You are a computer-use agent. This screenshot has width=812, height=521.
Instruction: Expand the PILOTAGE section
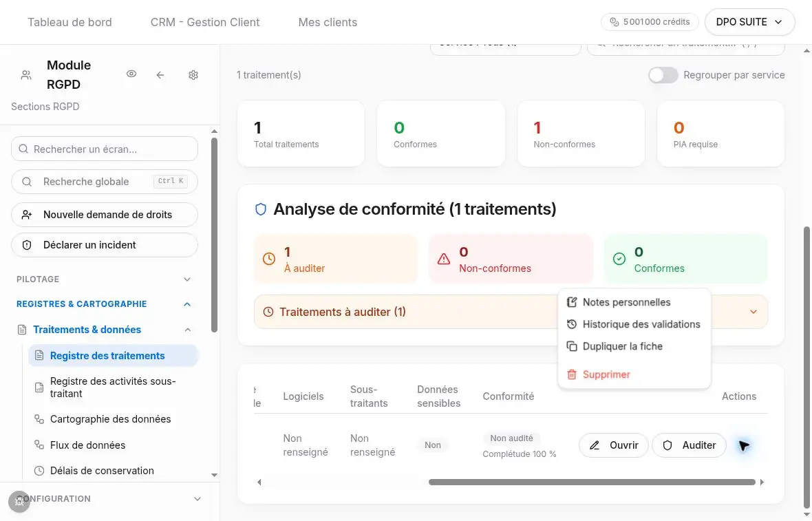coord(104,279)
